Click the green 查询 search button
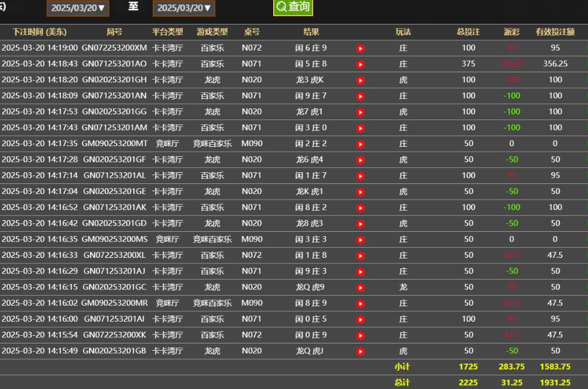The height and width of the screenshot is (389, 588). (x=293, y=7)
